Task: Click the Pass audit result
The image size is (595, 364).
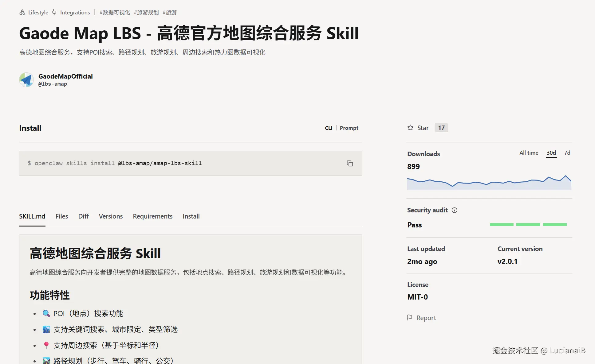Action: pyautogui.click(x=414, y=225)
